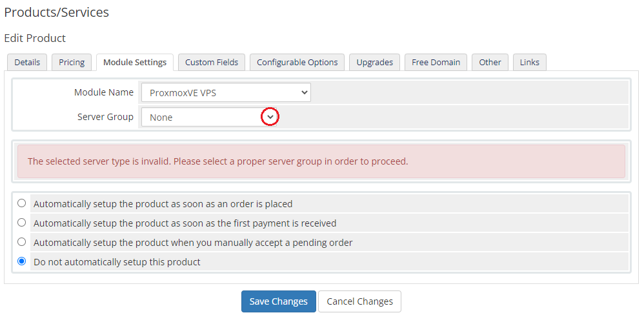Open the Other tab
644x335 pixels.
[x=490, y=63]
